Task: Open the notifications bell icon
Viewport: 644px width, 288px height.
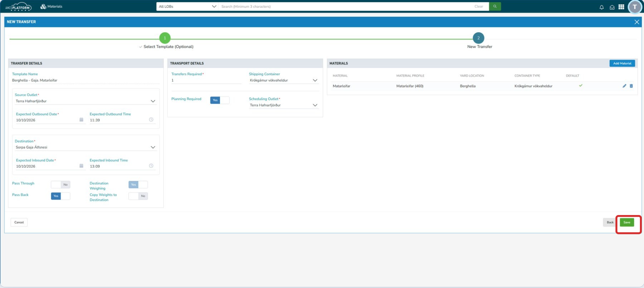Action: (602, 7)
